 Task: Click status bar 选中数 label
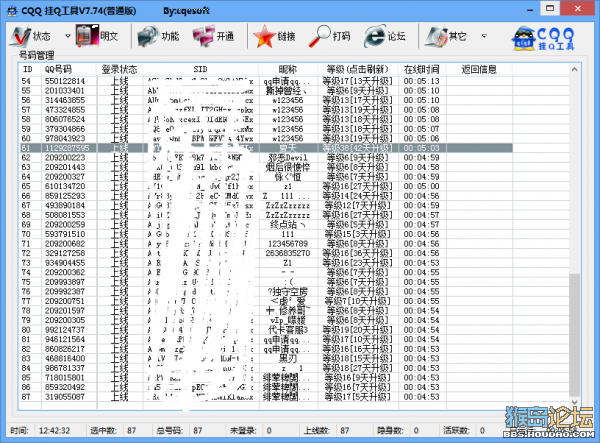(x=103, y=431)
